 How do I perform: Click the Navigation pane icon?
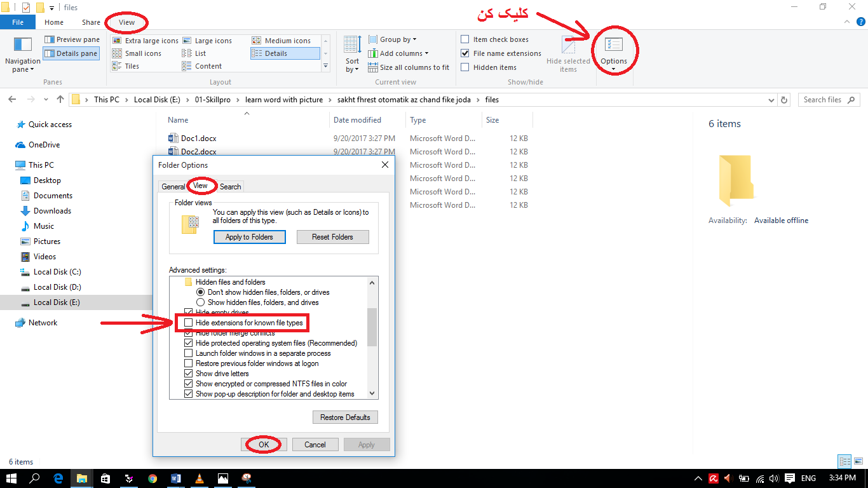(x=23, y=44)
